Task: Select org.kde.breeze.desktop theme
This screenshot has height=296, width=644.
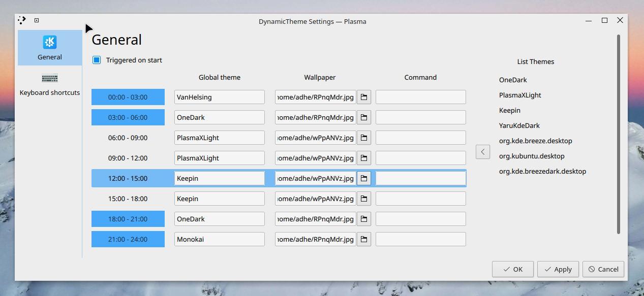Action: [x=536, y=141]
